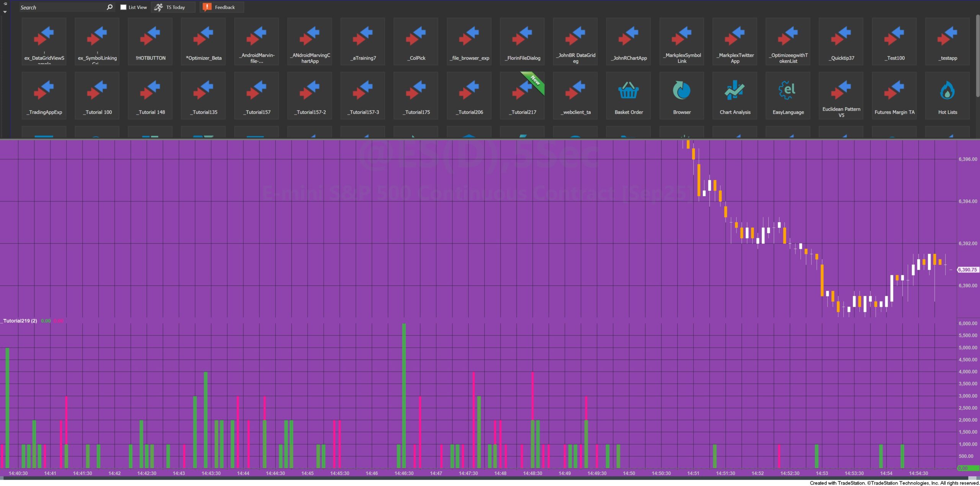Launch the !HOTBUTTON app
This screenshot has height=486, width=980.
coord(150,41)
